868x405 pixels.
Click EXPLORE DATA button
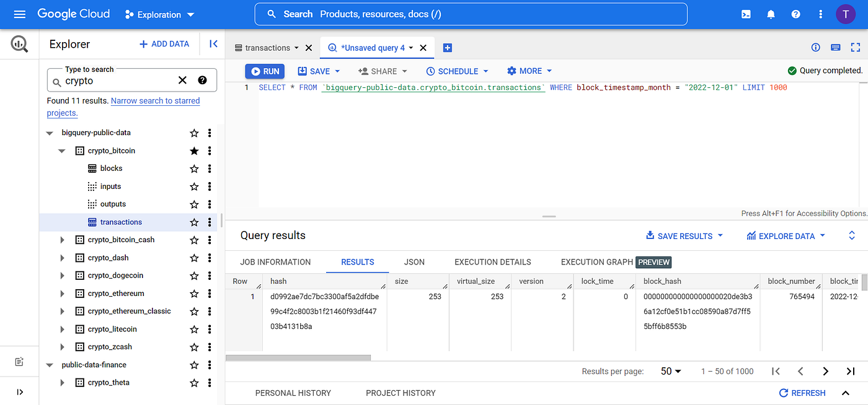point(786,235)
